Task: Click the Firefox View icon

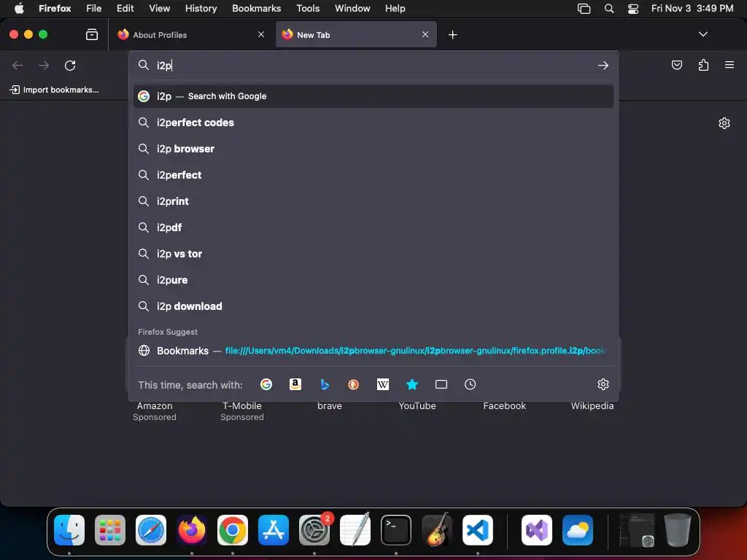Action: click(x=91, y=35)
